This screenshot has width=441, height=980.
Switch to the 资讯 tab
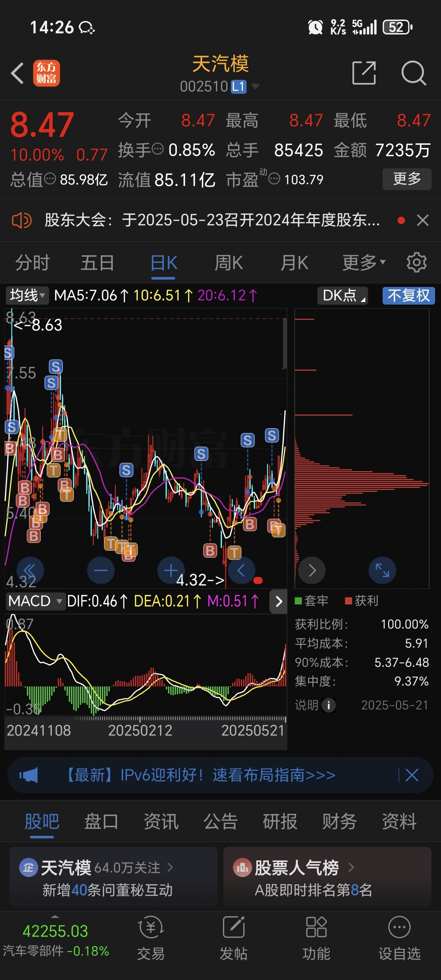coord(161,821)
